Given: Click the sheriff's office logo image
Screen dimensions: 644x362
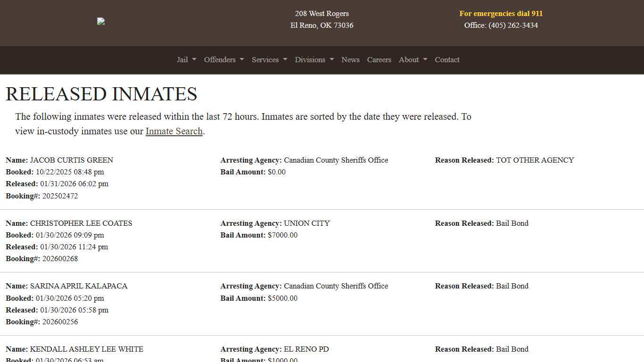Looking at the screenshot, I should coord(100,21).
